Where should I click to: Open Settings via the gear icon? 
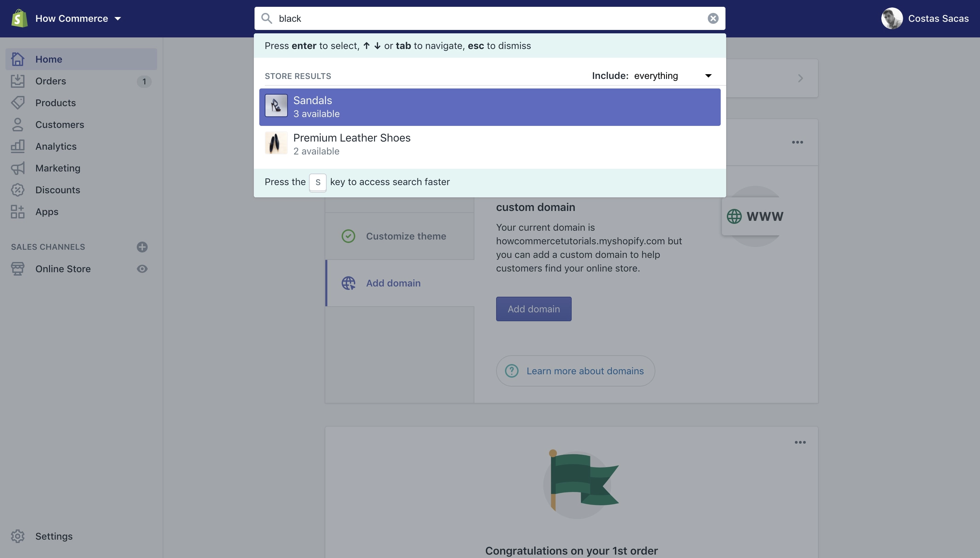tap(18, 536)
